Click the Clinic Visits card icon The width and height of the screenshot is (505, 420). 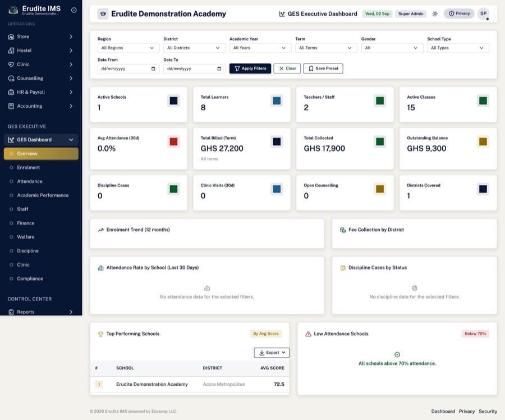coord(277,189)
